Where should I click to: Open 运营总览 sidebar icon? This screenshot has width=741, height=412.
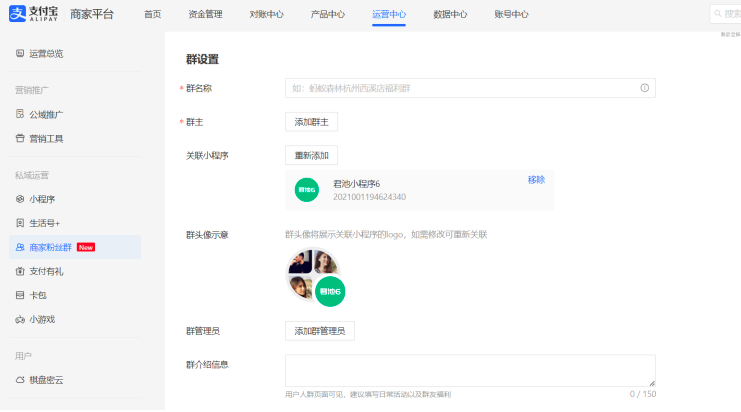click(20, 53)
